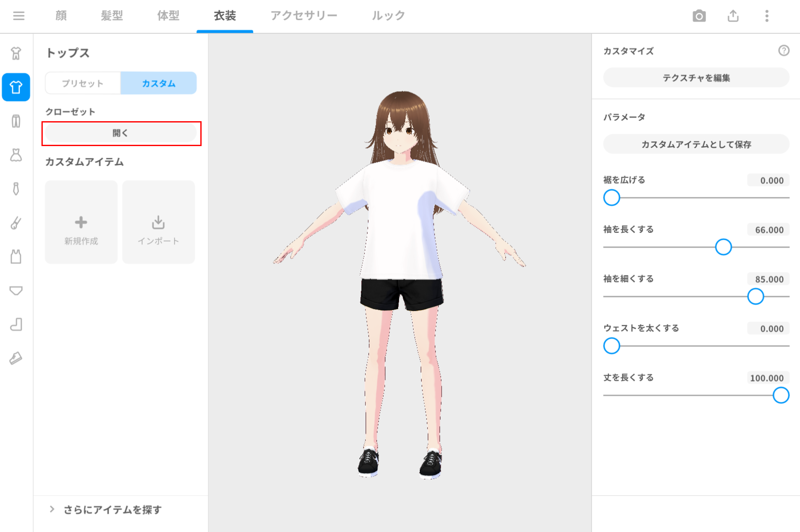Open the Customize help question icon
The height and width of the screenshot is (532, 800).
click(783, 51)
